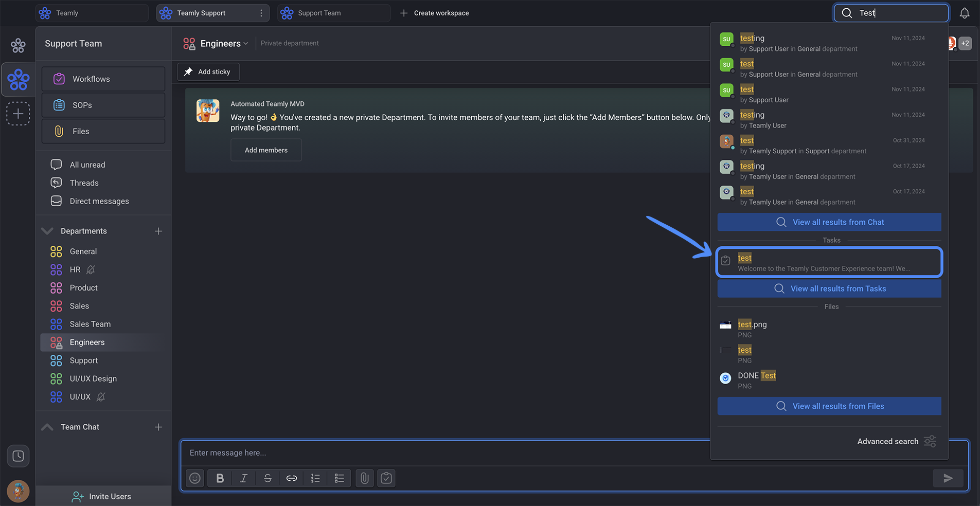980x506 pixels.
Task: Toggle strikethrough formatting
Action: click(268, 478)
